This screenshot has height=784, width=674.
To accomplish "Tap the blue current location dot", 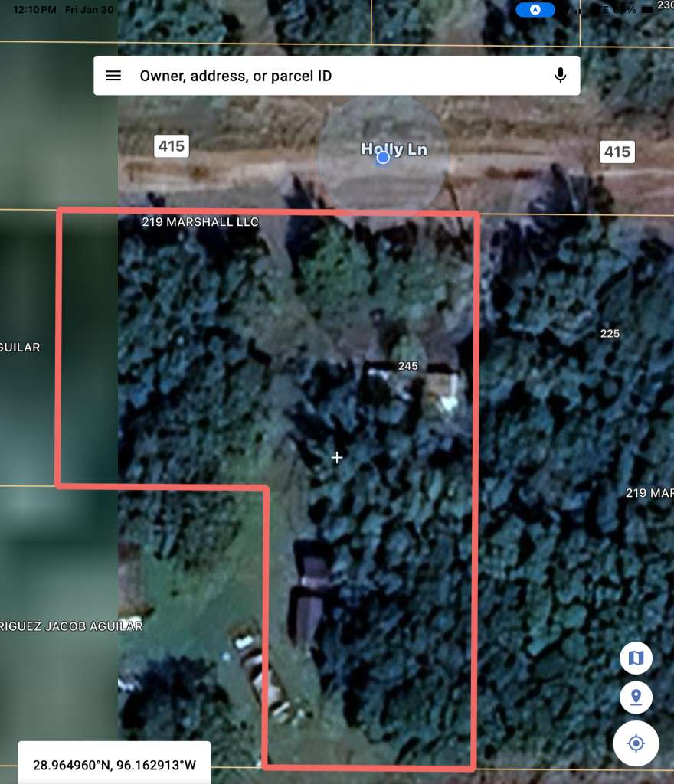I will [x=383, y=157].
